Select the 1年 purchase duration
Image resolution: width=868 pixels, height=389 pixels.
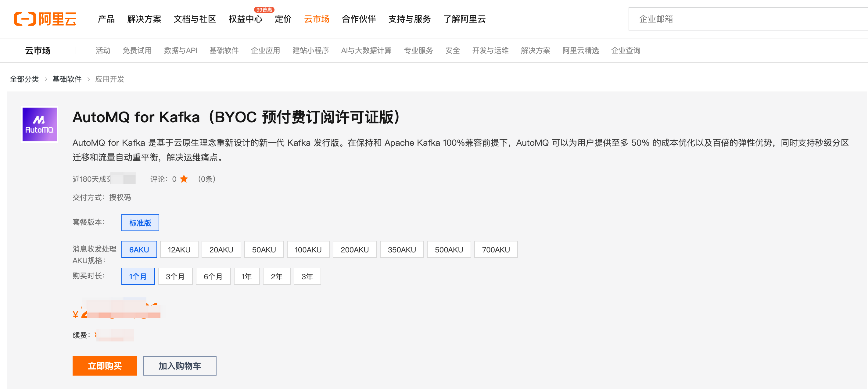pos(246,276)
